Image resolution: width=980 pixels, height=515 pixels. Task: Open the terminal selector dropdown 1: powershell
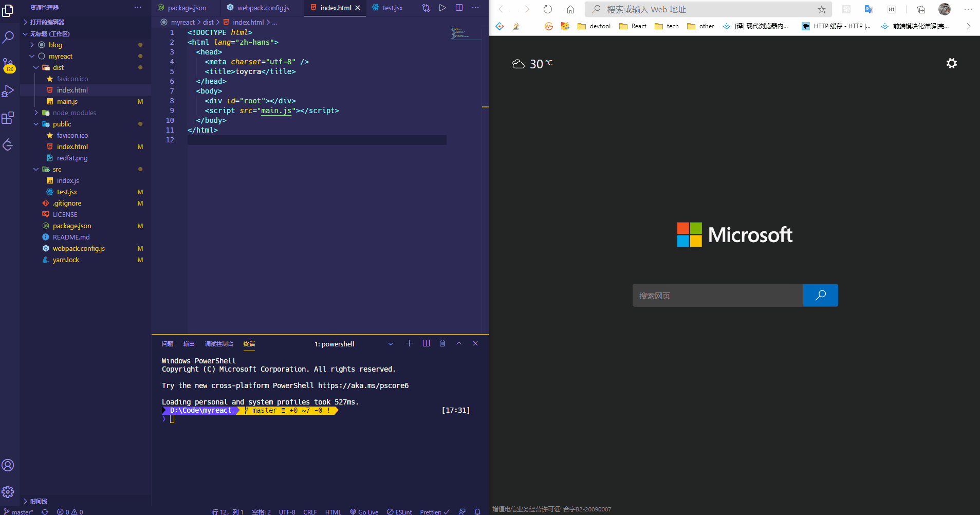click(x=354, y=344)
